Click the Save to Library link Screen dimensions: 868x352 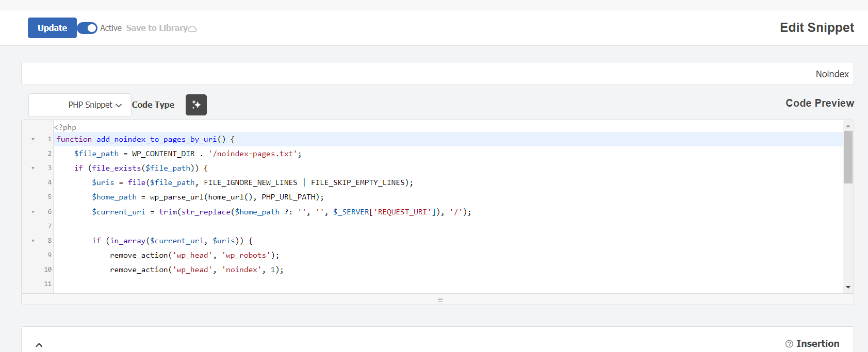click(x=156, y=28)
